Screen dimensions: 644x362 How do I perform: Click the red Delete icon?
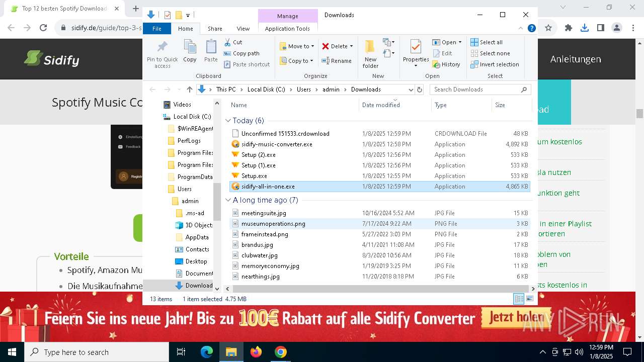[x=326, y=46]
